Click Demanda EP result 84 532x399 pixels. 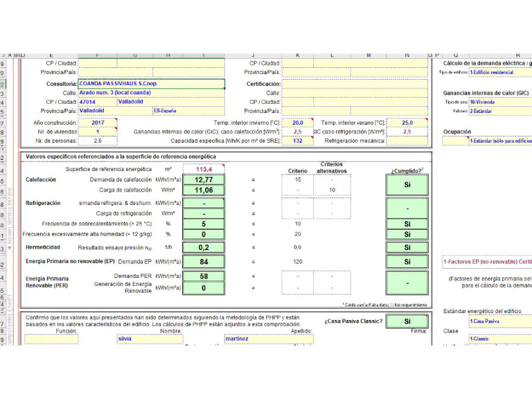point(204,262)
